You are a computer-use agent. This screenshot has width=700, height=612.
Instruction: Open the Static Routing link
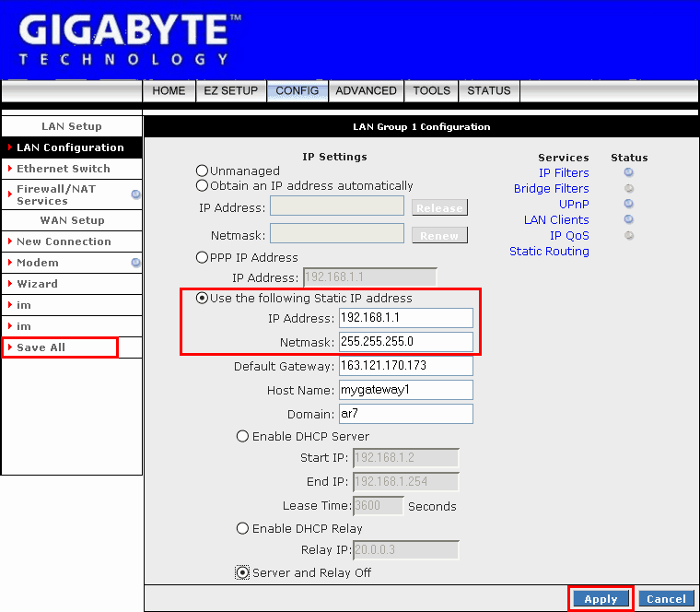(x=549, y=251)
